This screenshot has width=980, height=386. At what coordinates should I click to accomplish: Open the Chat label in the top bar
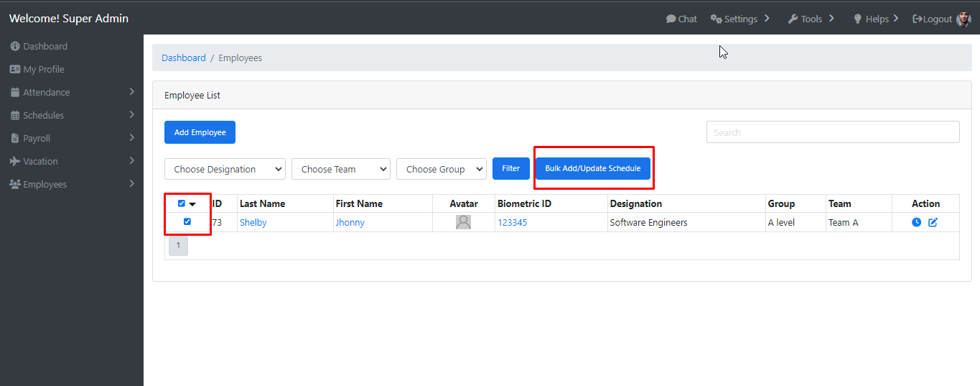click(688, 19)
